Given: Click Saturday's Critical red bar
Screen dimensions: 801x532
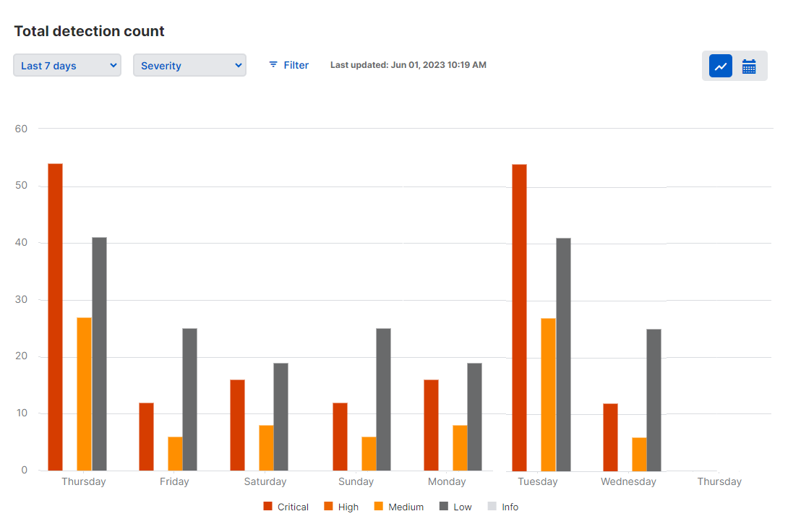Looking at the screenshot, I should pos(237,425).
